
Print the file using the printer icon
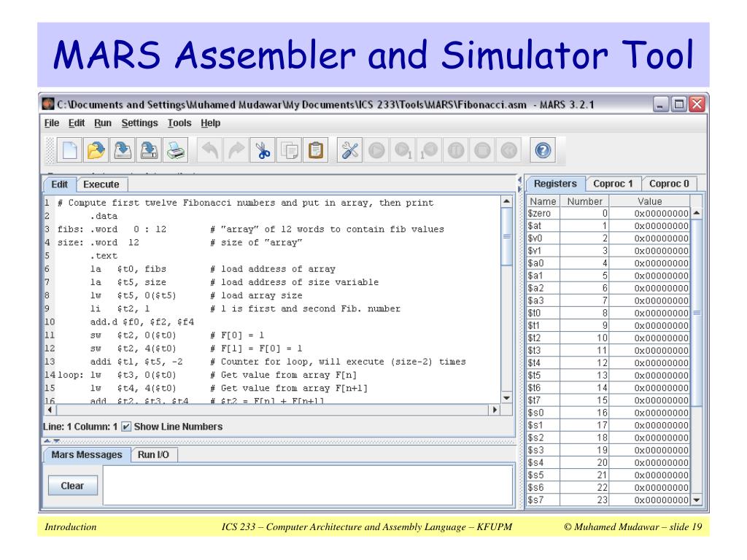tap(175, 150)
